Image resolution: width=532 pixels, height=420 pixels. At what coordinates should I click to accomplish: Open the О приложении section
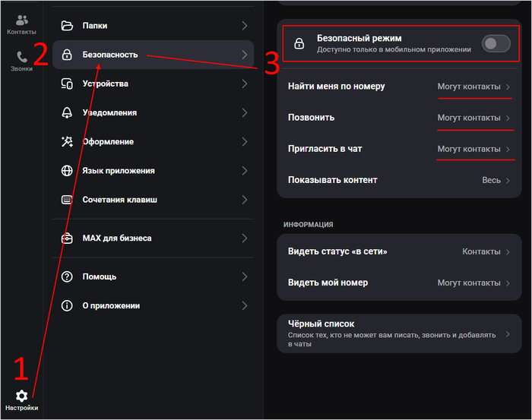pos(153,306)
